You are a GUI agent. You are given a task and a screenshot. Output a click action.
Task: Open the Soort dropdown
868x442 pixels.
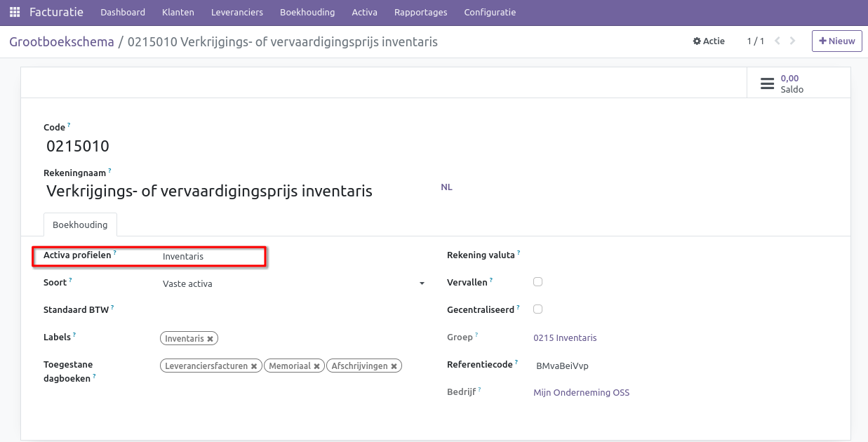pyautogui.click(x=421, y=283)
